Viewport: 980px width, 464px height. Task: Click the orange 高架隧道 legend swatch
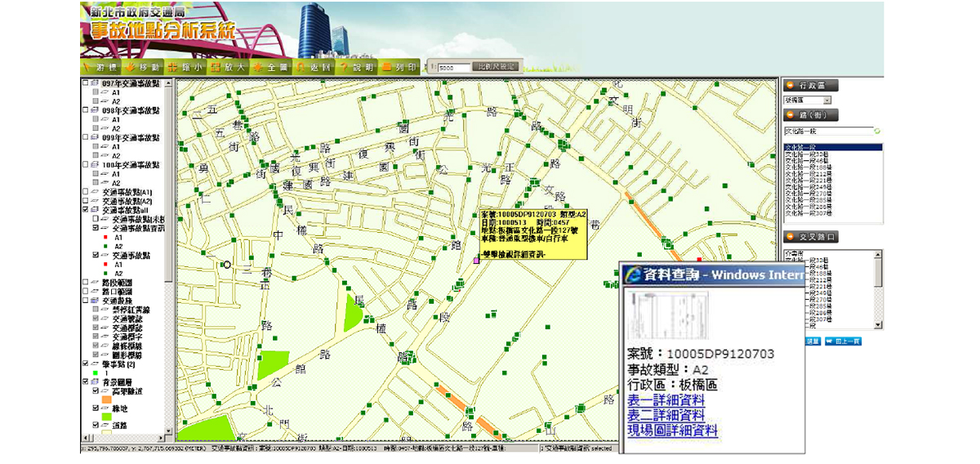pos(106,399)
